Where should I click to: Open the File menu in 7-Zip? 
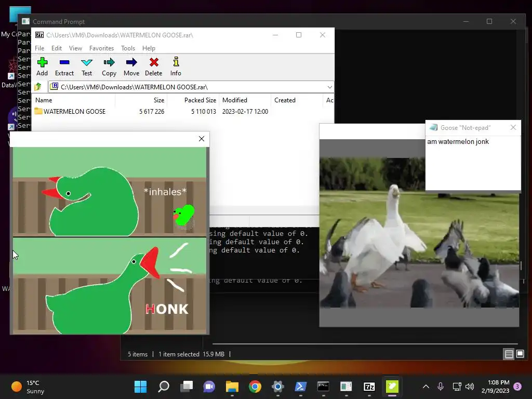tap(39, 48)
